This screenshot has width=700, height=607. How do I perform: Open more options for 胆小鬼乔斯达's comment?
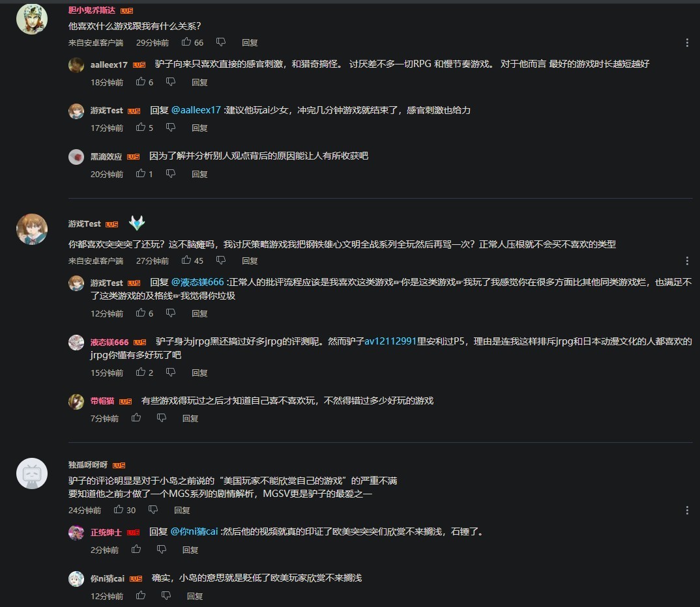click(687, 42)
